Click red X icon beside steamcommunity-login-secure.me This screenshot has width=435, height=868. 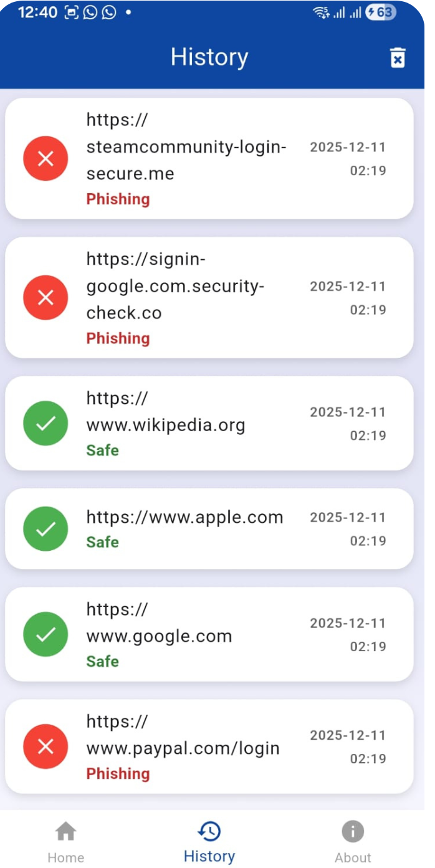tap(45, 159)
